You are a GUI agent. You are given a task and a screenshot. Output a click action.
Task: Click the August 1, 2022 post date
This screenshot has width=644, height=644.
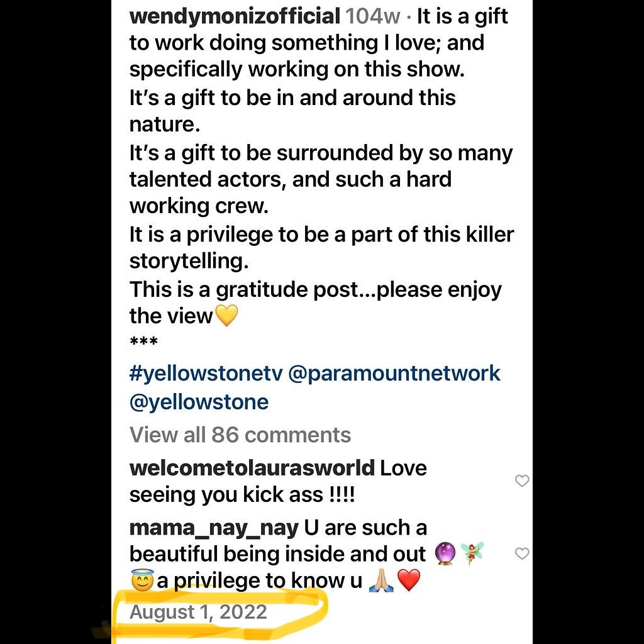pyautogui.click(x=198, y=612)
